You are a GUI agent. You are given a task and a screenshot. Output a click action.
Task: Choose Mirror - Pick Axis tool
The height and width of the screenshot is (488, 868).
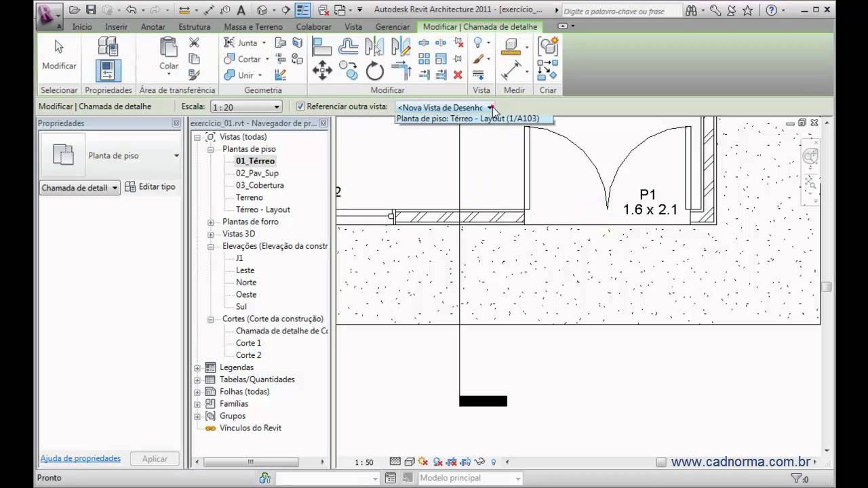click(374, 46)
